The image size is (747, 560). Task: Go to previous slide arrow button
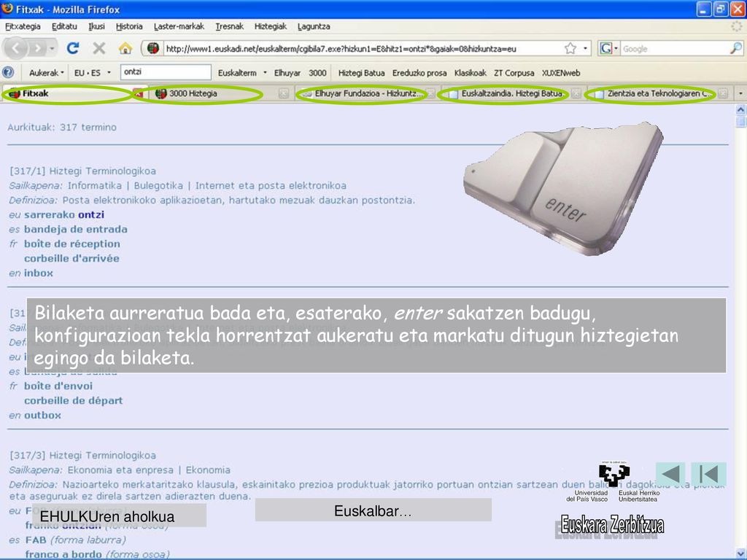(x=670, y=474)
